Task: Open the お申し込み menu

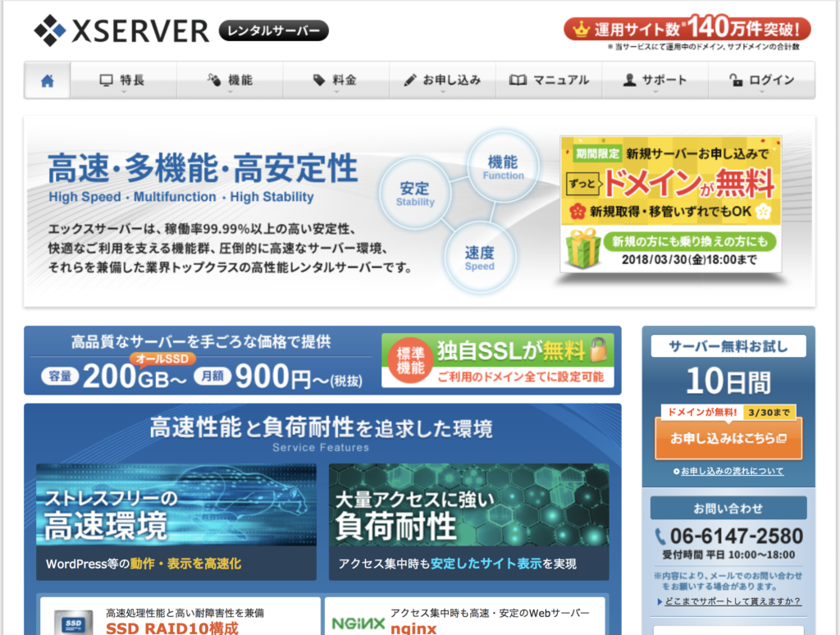Action: point(442,80)
